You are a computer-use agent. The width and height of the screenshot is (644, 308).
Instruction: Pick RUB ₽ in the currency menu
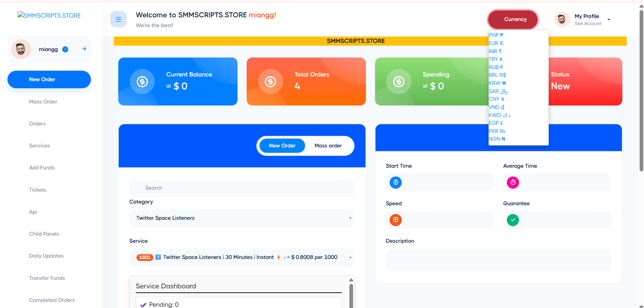click(x=496, y=67)
